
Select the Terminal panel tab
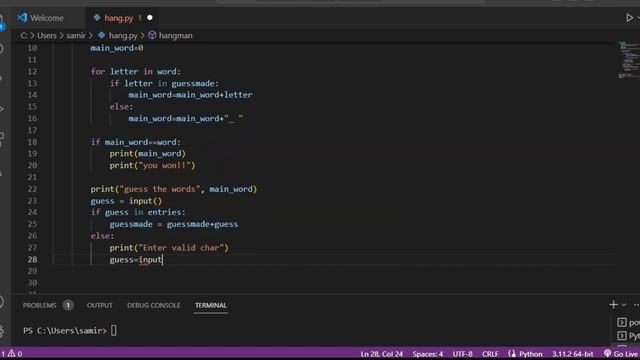coord(211,305)
